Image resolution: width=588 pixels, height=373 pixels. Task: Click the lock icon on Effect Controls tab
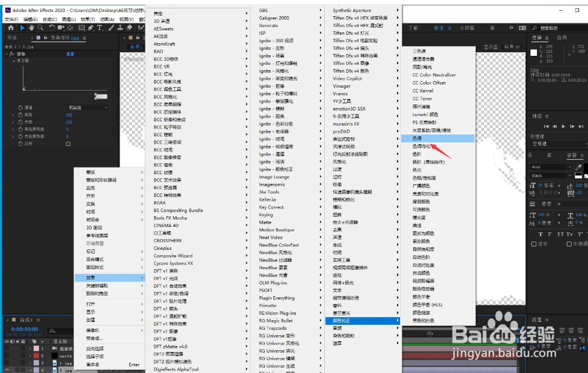tap(46, 37)
